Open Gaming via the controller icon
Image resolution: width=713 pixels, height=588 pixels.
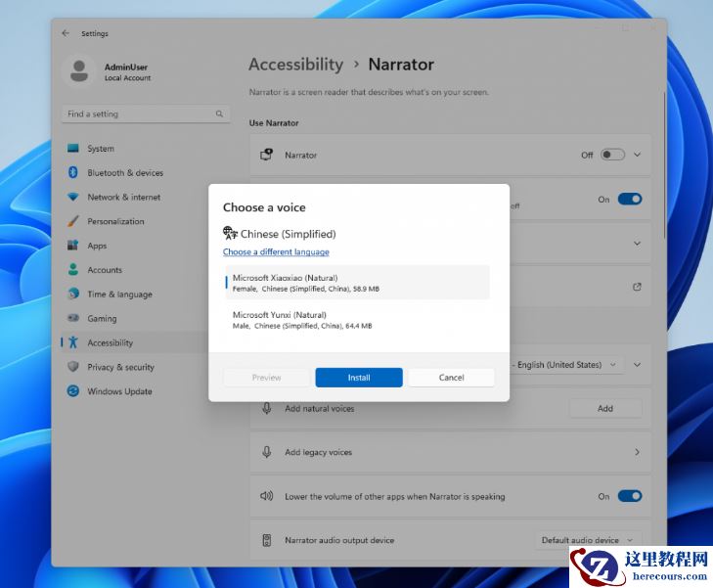73,318
